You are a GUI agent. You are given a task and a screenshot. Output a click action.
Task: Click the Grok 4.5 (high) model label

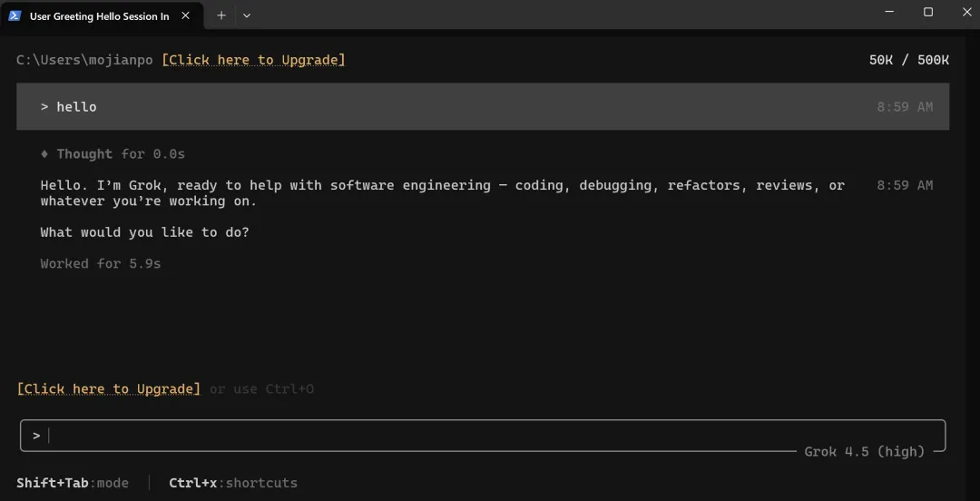(x=865, y=452)
